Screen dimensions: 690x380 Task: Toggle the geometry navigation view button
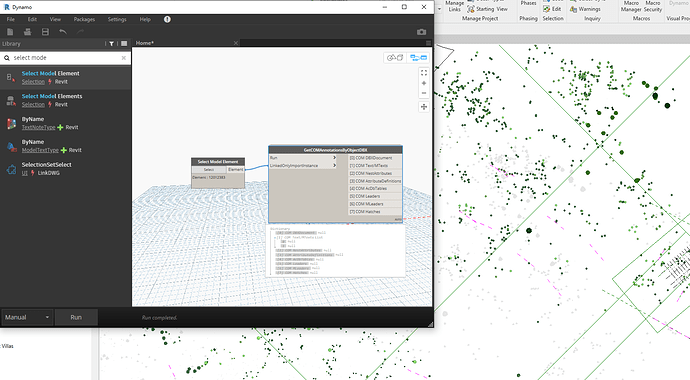396,58
